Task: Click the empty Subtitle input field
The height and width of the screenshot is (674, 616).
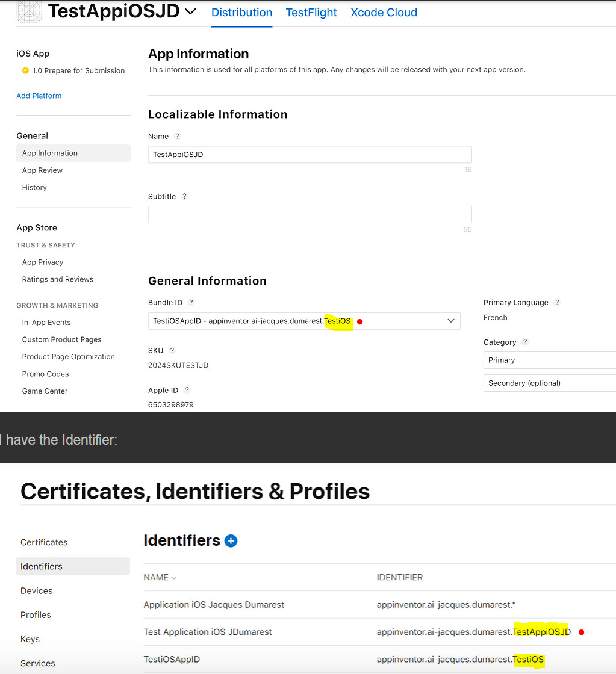Action: (310, 214)
